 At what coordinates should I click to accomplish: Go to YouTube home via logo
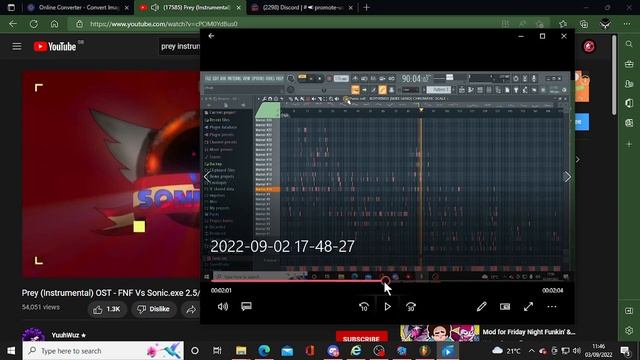click(55, 47)
